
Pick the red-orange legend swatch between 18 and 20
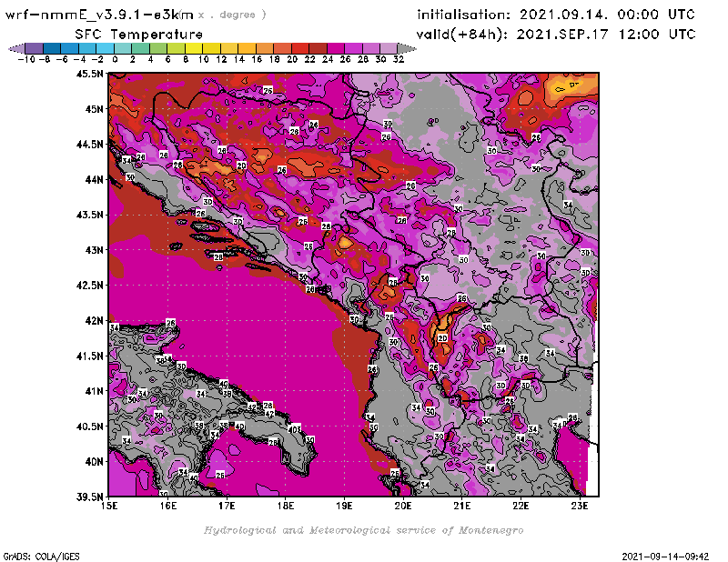[283, 48]
